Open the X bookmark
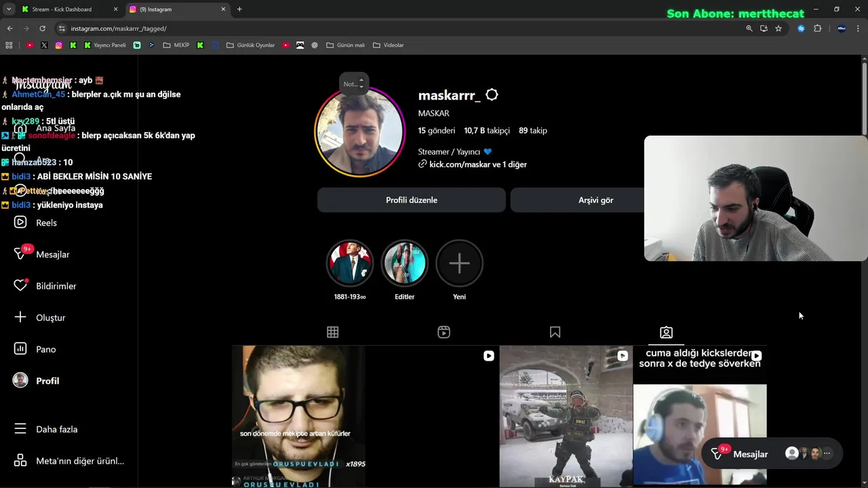The image size is (868, 488). point(44,45)
